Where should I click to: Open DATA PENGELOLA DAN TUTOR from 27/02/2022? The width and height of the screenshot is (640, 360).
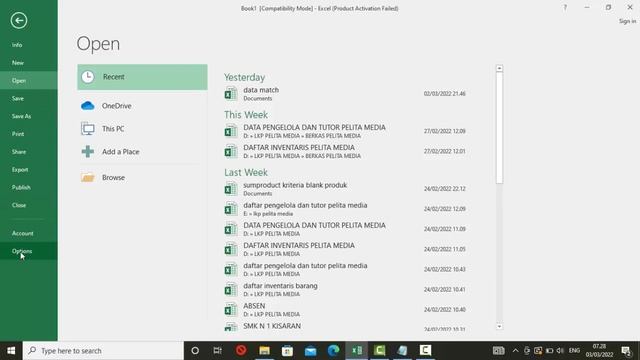tap(346, 131)
